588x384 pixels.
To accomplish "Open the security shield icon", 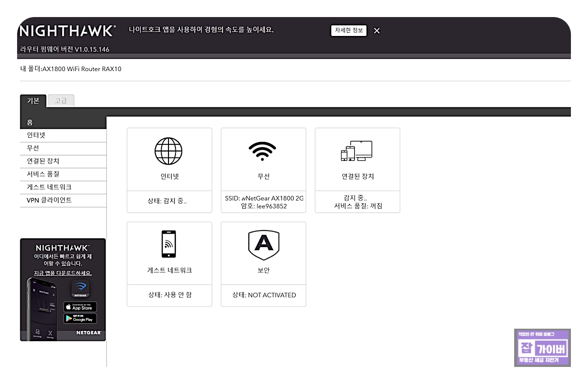I will coord(264,245).
